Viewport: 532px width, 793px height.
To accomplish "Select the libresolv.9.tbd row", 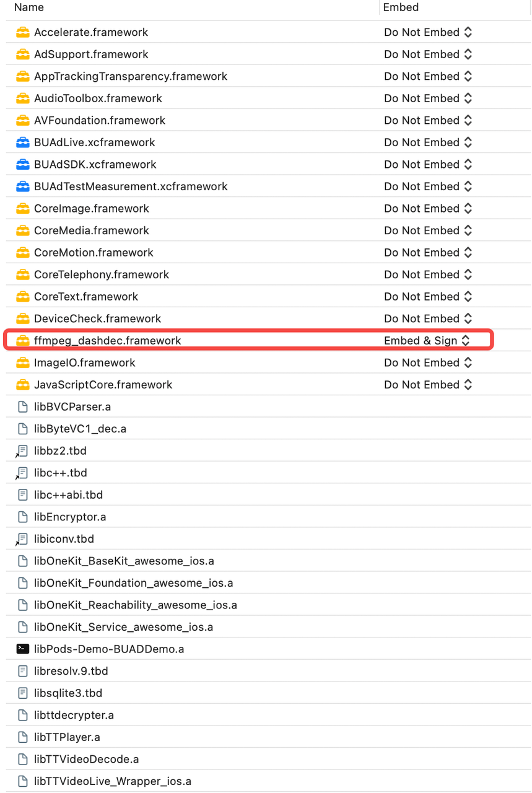I will click(x=268, y=671).
